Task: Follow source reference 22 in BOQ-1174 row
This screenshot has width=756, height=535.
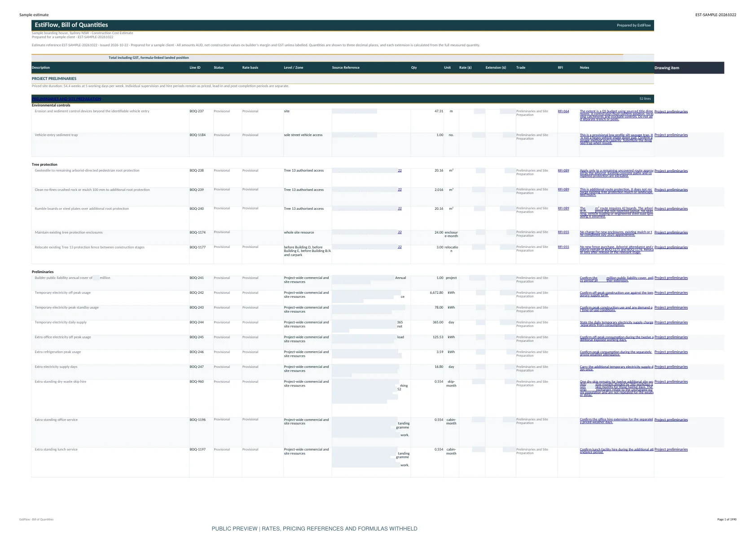Action: click(x=400, y=232)
